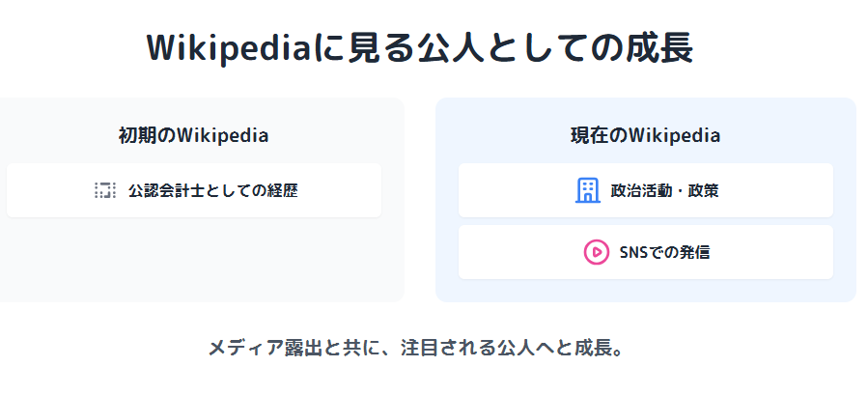The height and width of the screenshot is (395, 868).
Task: Select the 政治活動・政策 label
Action: coord(664,190)
